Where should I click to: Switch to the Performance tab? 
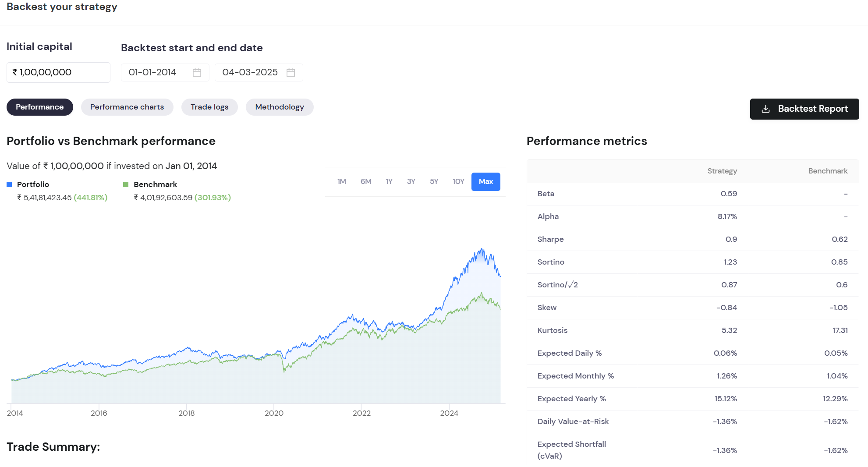39,107
